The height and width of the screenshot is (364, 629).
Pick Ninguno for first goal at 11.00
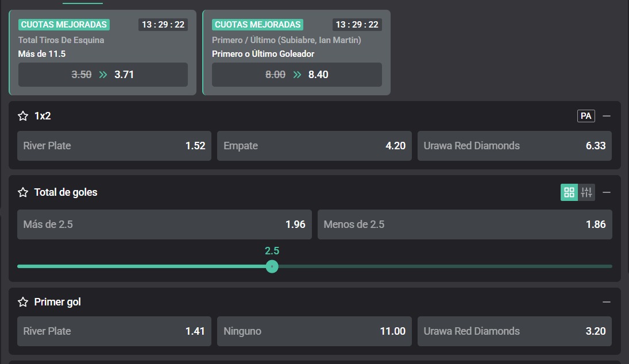point(315,331)
